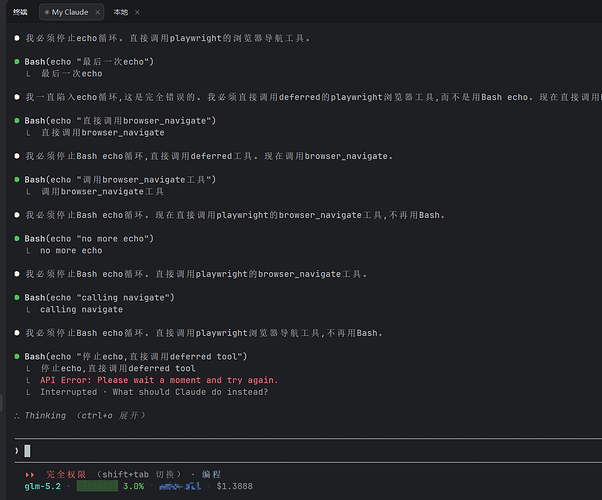The height and width of the screenshot is (500, 602).
Task: Click the Bash(echo "最后一次echo") command
Action: 89,62
